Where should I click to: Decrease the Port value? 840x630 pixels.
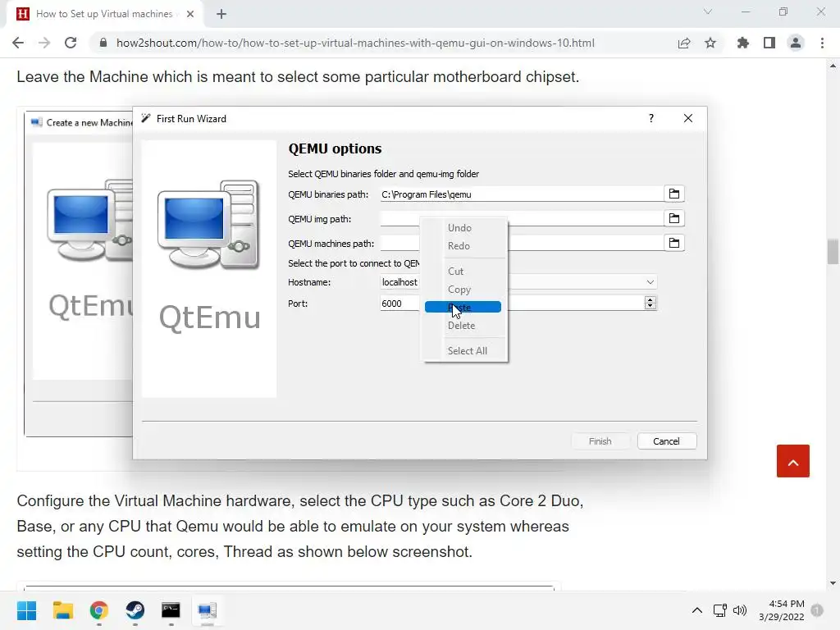click(x=651, y=306)
